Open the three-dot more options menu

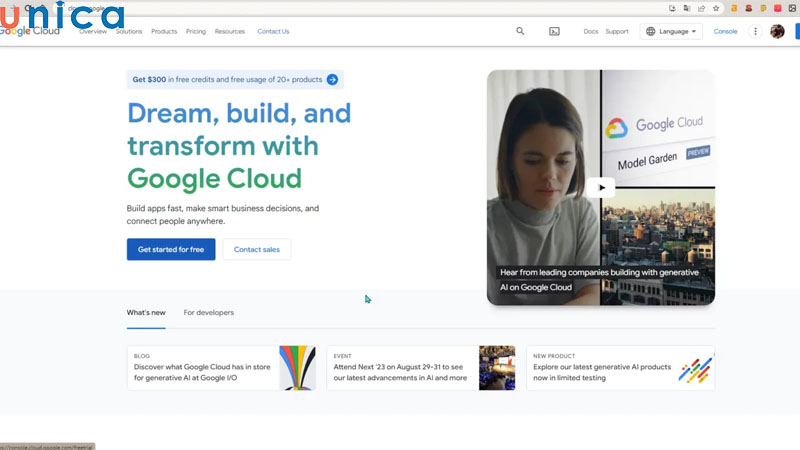756,31
